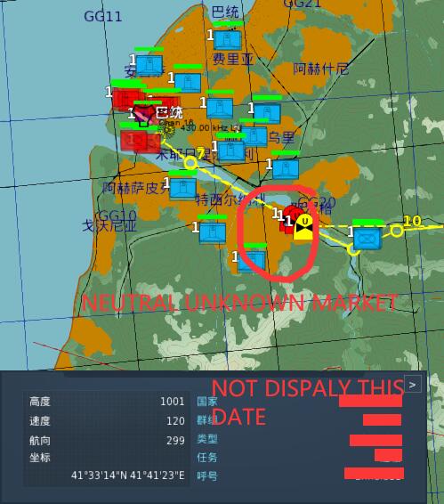Select the blue unit partly inside the red circle
The image size is (444, 504).
coord(252,262)
